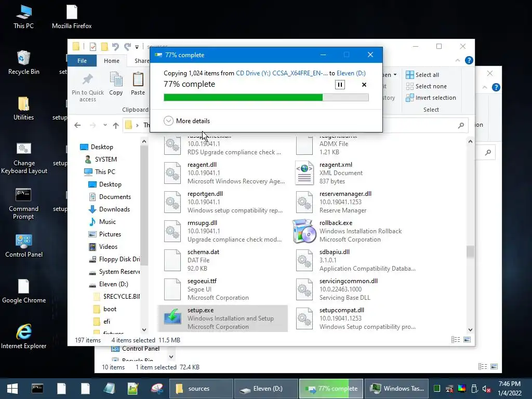Click the file list vertical scrollbar thumb
Screen dimensions: 532x399
coord(470,252)
